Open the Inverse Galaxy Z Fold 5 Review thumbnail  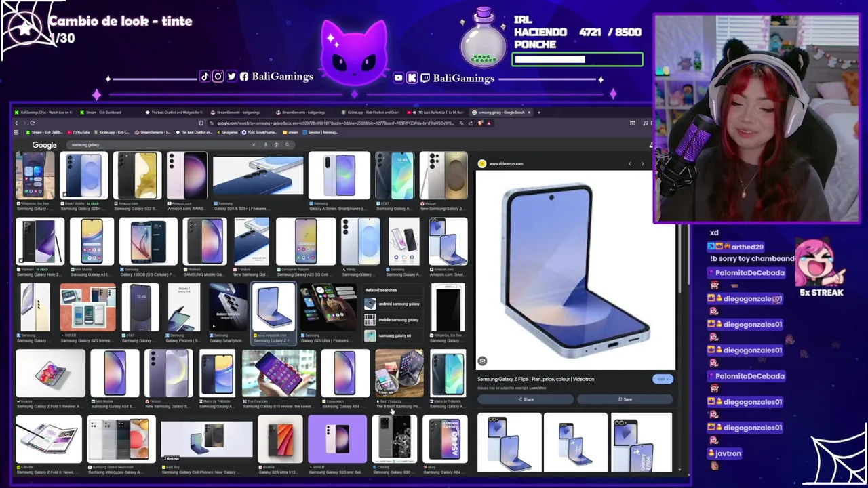coord(51,373)
